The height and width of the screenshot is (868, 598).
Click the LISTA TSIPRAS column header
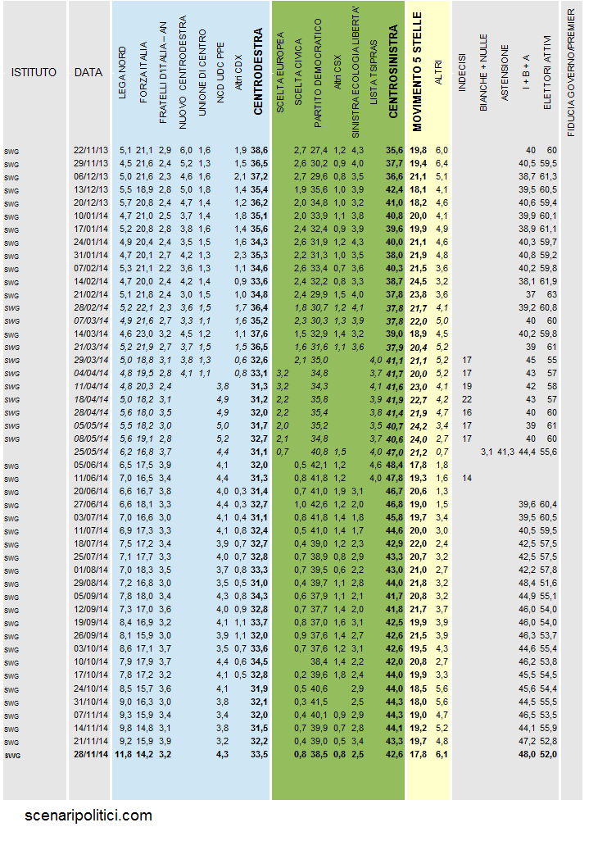[x=374, y=72]
